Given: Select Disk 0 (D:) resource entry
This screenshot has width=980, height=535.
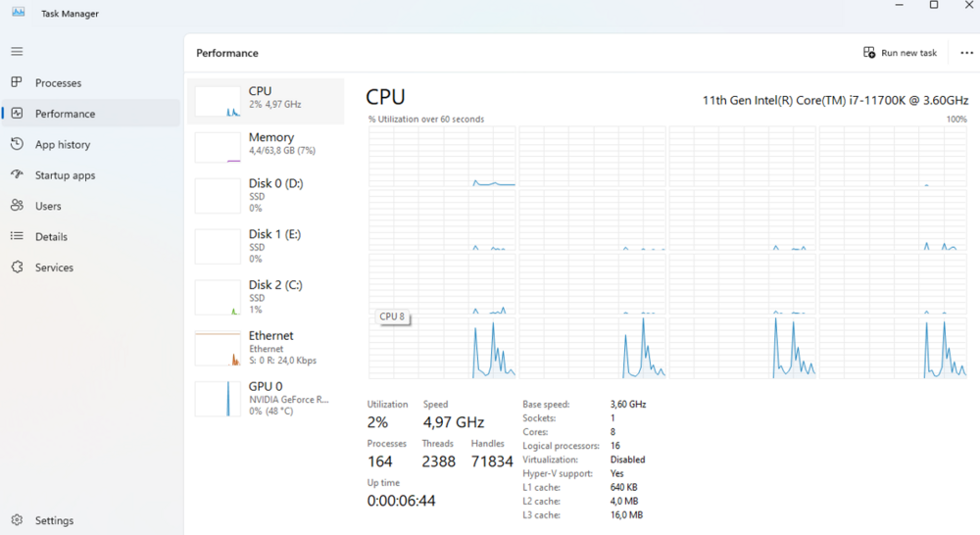Looking at the screenshot, I should pyautogui.click(x=266, y=196).
